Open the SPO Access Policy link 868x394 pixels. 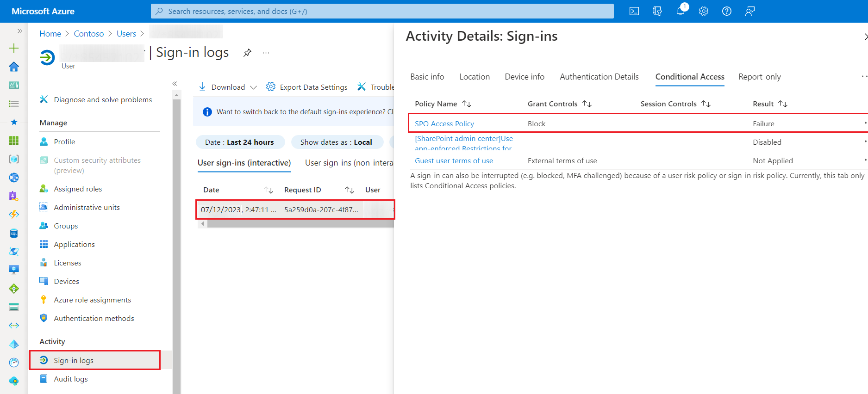444,124
